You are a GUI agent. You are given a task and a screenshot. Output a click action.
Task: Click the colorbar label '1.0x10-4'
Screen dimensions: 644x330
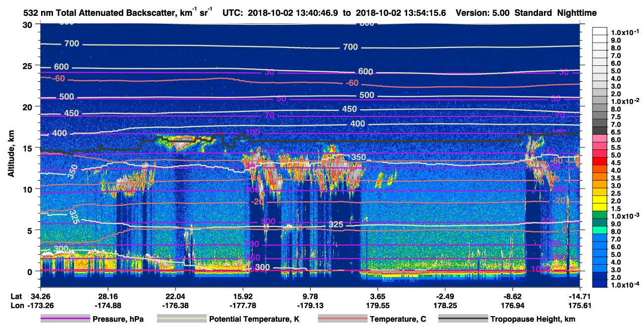pos(625,285)
